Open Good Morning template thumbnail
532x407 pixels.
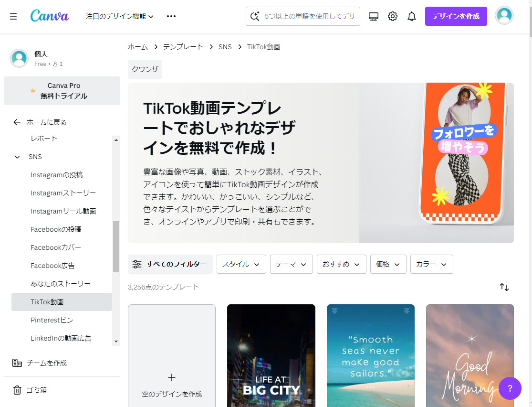point(470,356)
